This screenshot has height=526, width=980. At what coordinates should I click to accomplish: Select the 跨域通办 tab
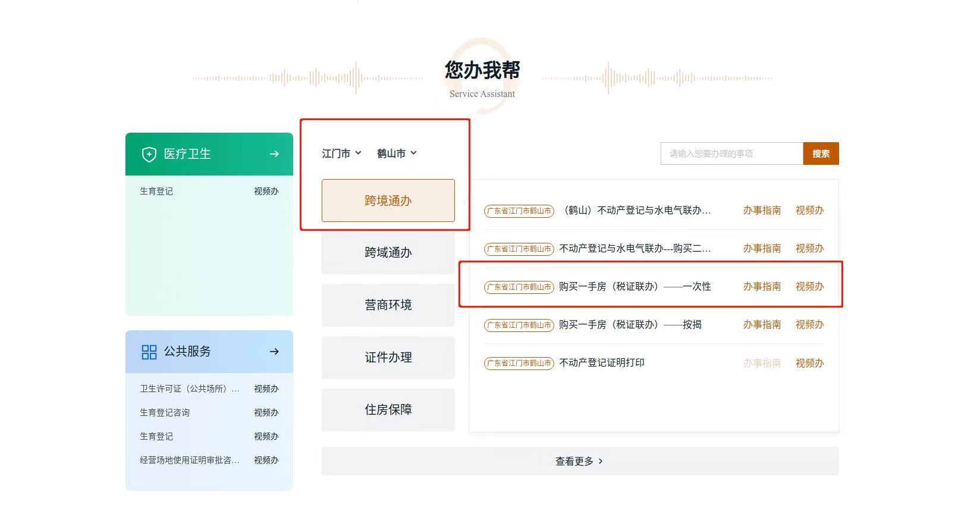(388, 253)
